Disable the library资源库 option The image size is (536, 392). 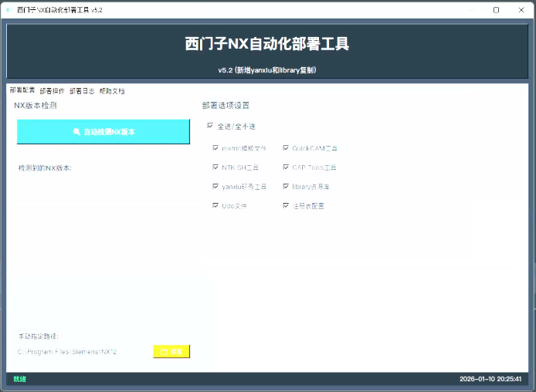286,187
